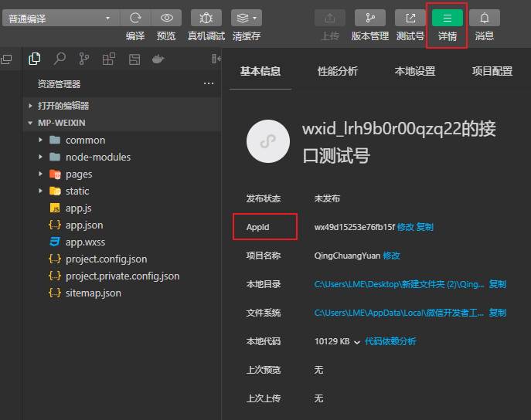Click the 清缓存 layers icon
Viewport: 531px width, 420px height.
click(x=243, y=18)
